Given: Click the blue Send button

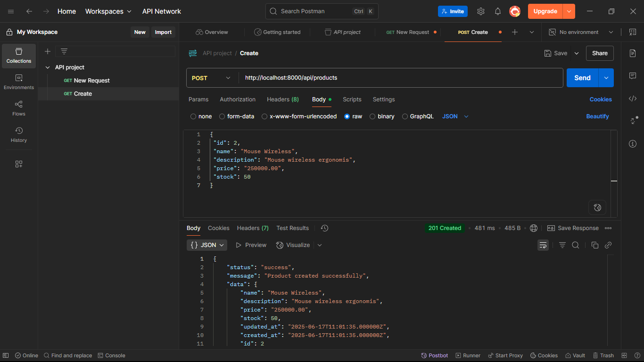Looking at the screenshot, I should click(582, 78).
